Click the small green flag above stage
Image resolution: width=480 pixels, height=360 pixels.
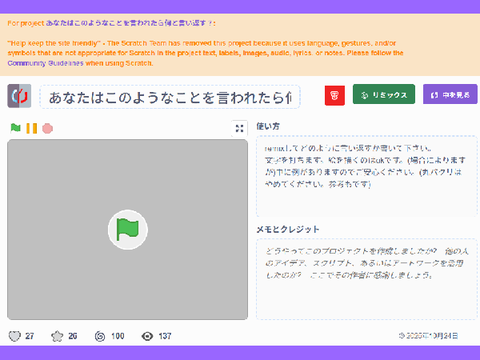coord(15,128)
